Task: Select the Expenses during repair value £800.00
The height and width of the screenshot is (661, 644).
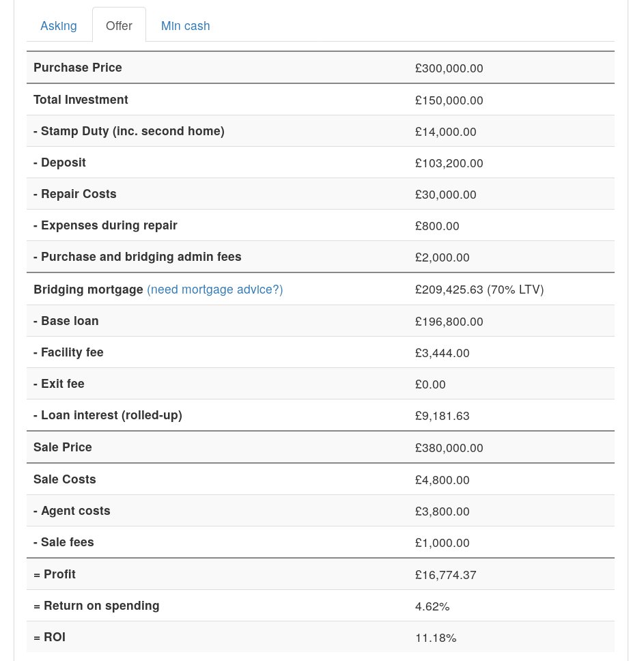Action: [437, 226]
